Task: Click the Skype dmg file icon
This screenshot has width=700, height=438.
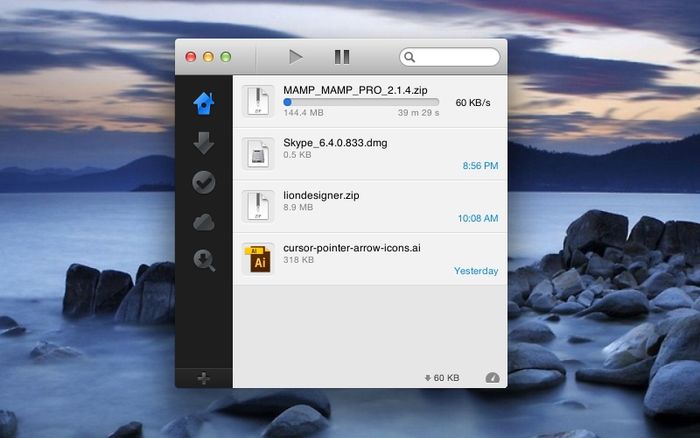Action: click(258, 154)
